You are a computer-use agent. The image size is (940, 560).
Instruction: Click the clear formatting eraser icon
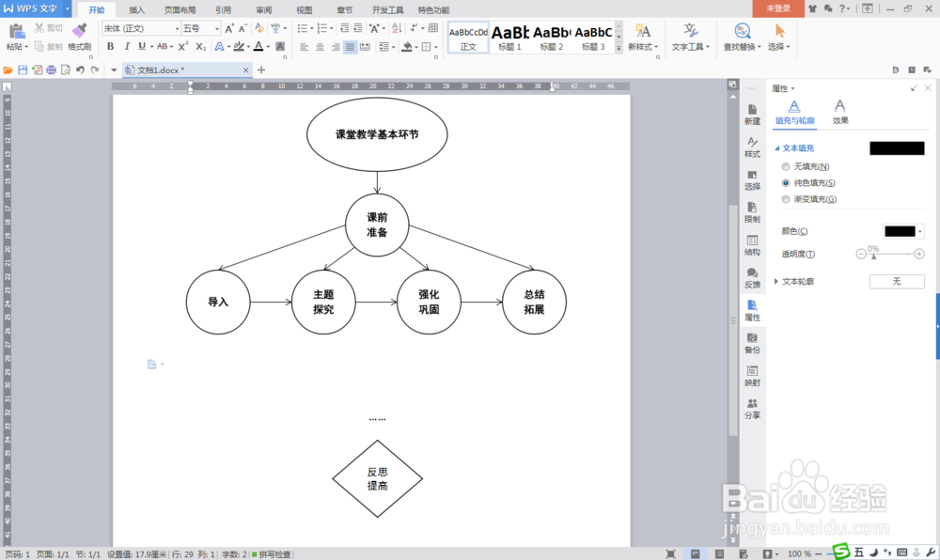click(x=259, y=29)
